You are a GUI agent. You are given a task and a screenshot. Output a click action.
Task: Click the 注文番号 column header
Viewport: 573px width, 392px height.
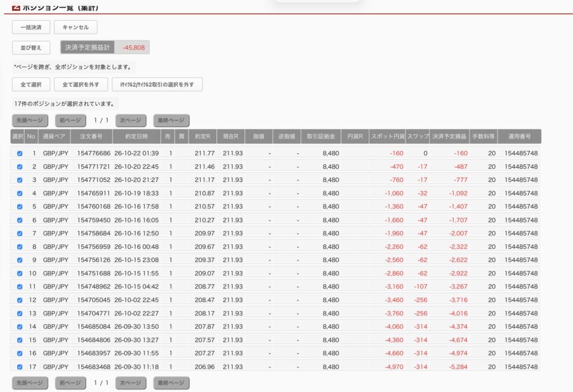click(x=91, y=136)
